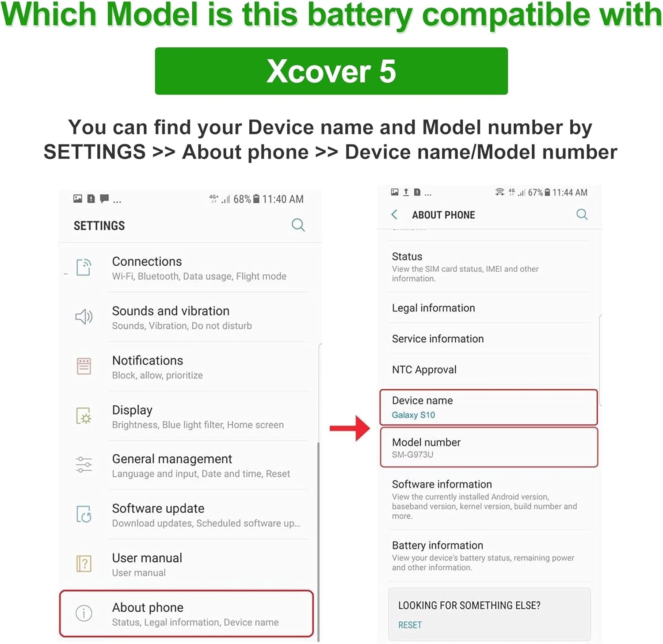The width and height of the screenshot is (663, 644).
Task: Open Legal information
Action: 489,308
